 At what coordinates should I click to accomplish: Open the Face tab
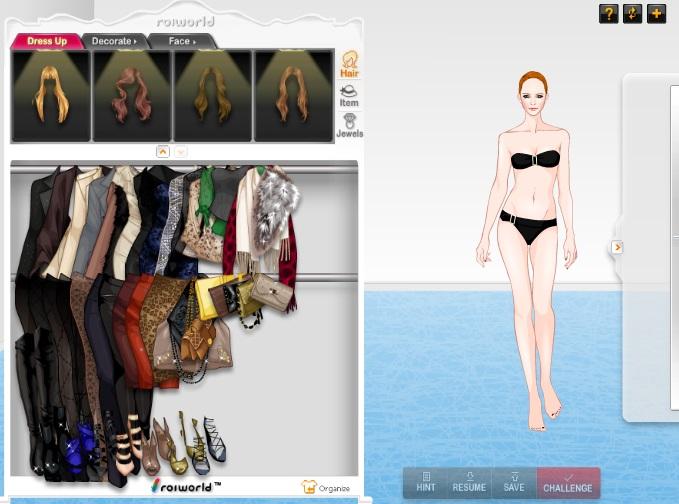(181, 41)
